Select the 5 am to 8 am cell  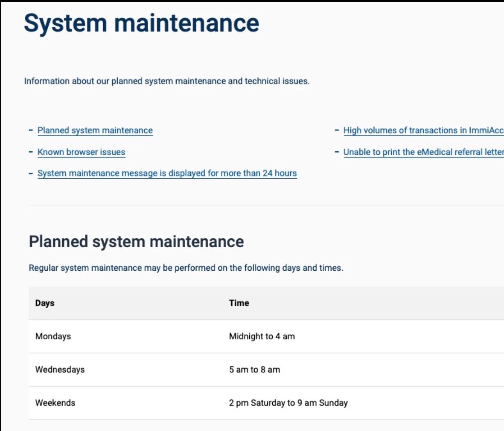pyautogui.click(x=255, y=370)
